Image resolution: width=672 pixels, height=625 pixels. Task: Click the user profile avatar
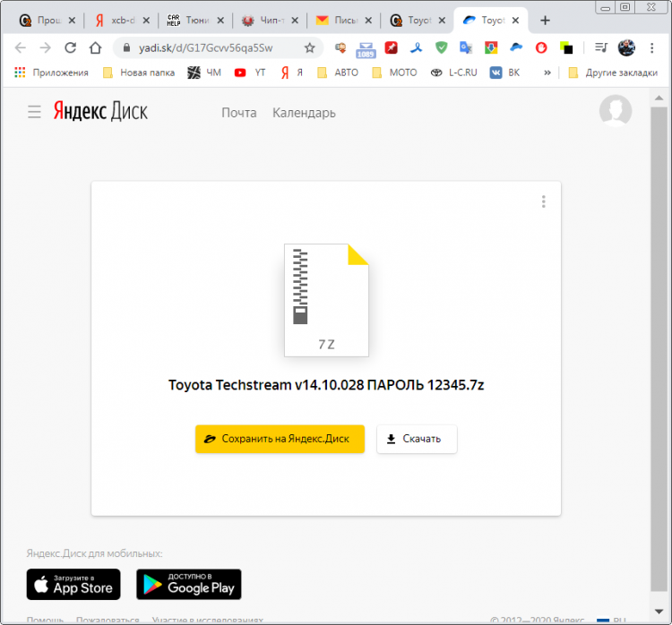(615, 111)
